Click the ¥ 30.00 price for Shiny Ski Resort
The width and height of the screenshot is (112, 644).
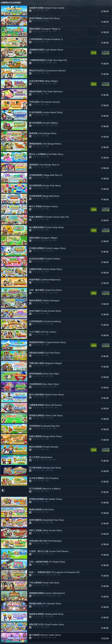[105, 408]
